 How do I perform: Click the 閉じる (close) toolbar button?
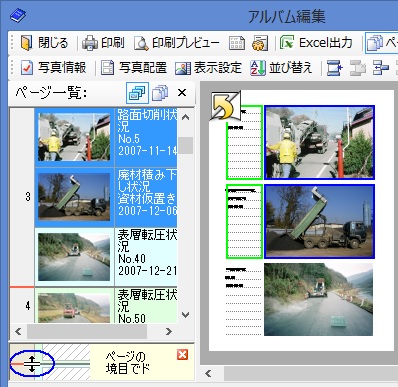44,43
